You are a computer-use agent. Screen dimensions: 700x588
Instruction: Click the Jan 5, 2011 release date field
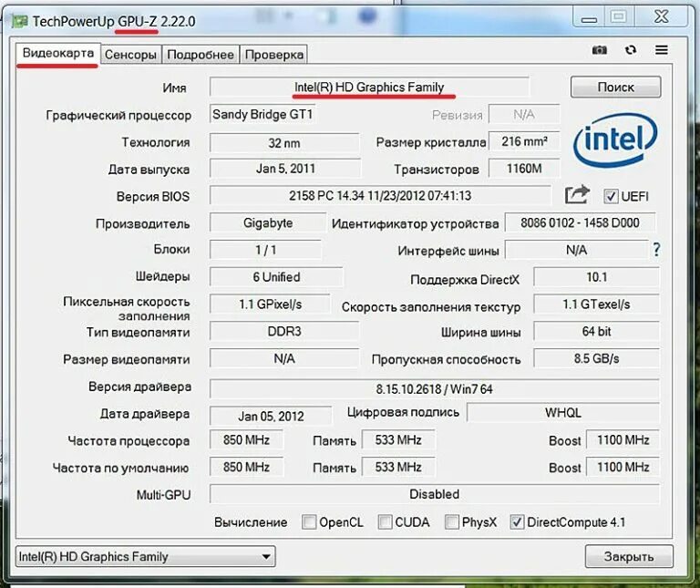click(x=285, y=169)
